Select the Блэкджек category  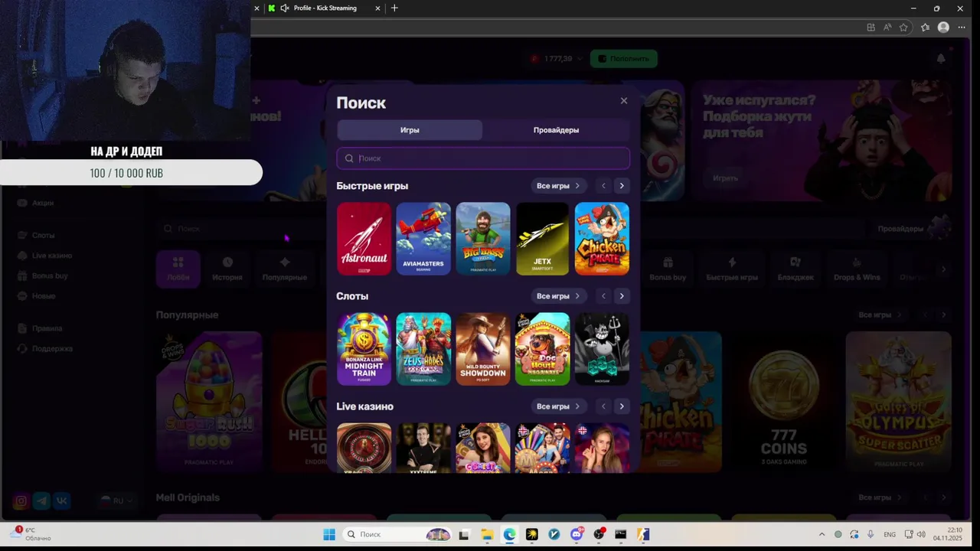[x=795, y=269]
